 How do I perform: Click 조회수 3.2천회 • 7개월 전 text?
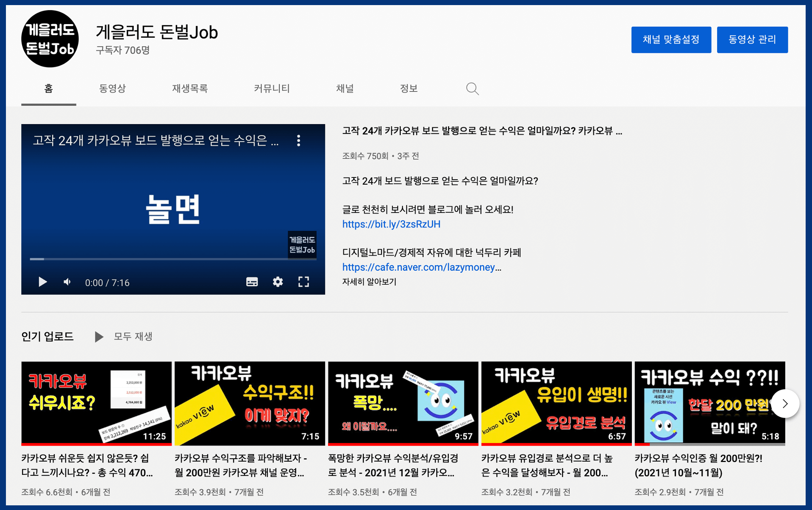526,492
